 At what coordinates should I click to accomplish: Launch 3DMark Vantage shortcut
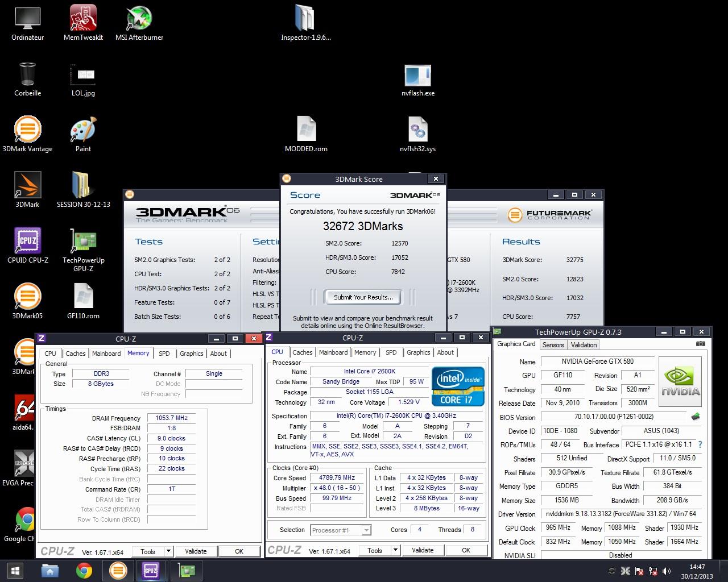click(x=27, y=134)
